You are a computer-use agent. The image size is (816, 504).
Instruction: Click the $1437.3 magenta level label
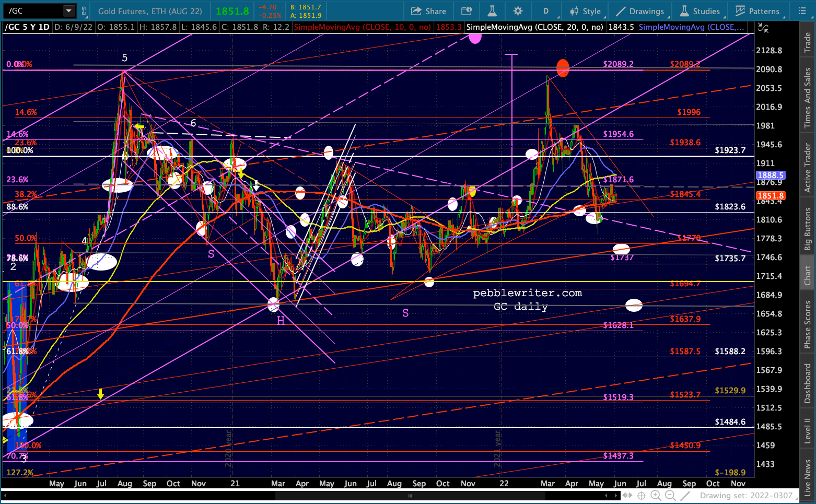tap(618, 456)
